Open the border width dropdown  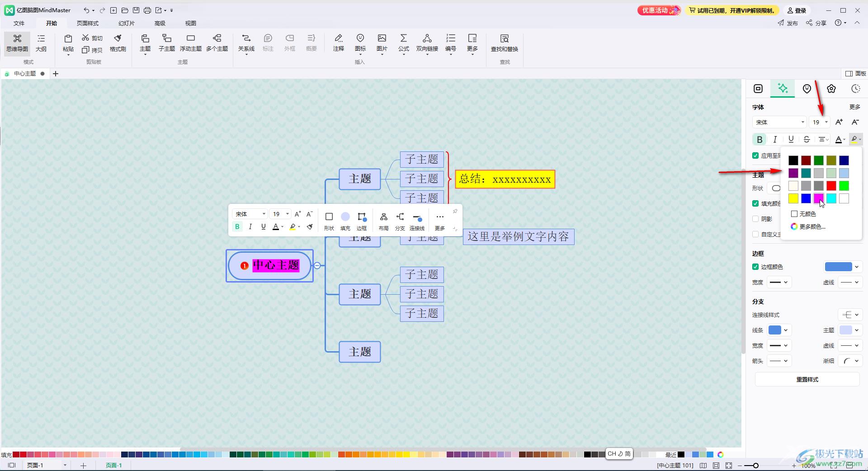tap(779, 282)
